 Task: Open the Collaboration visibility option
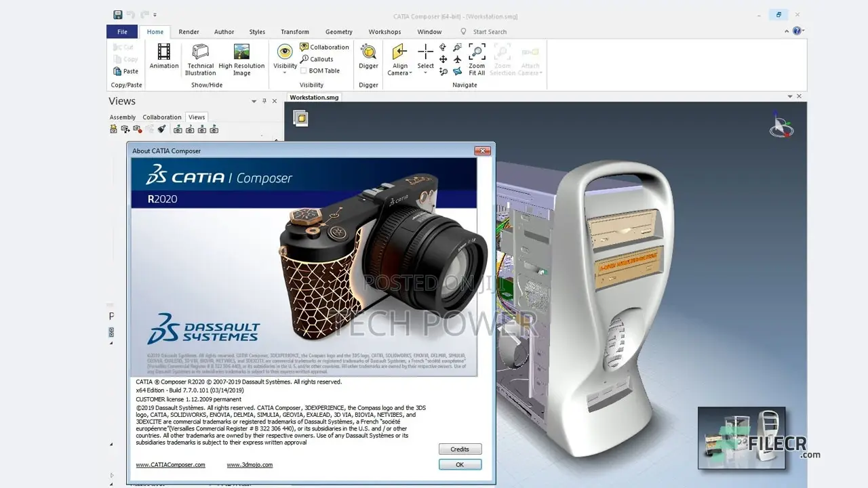tap(324, 47)
